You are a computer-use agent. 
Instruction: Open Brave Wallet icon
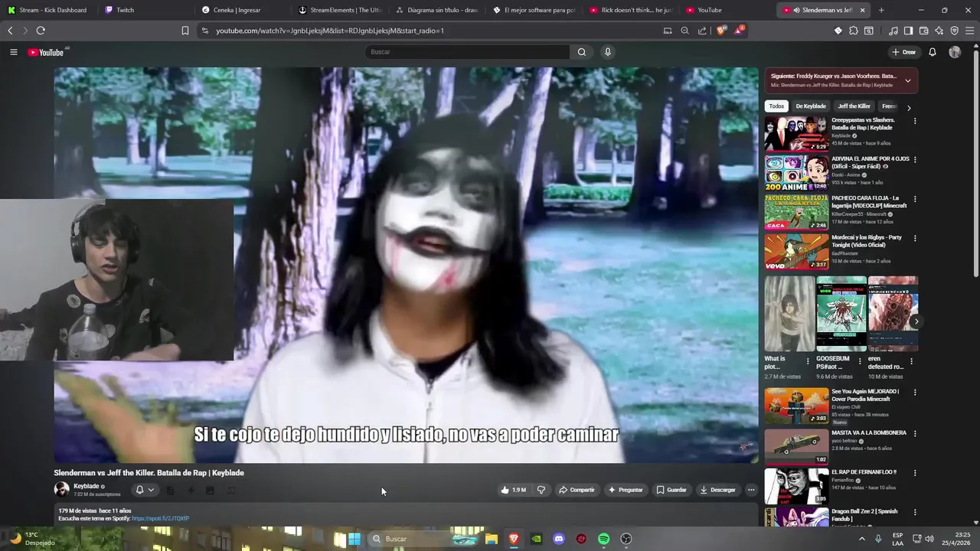pyautogui.click(x=923, y=31)
